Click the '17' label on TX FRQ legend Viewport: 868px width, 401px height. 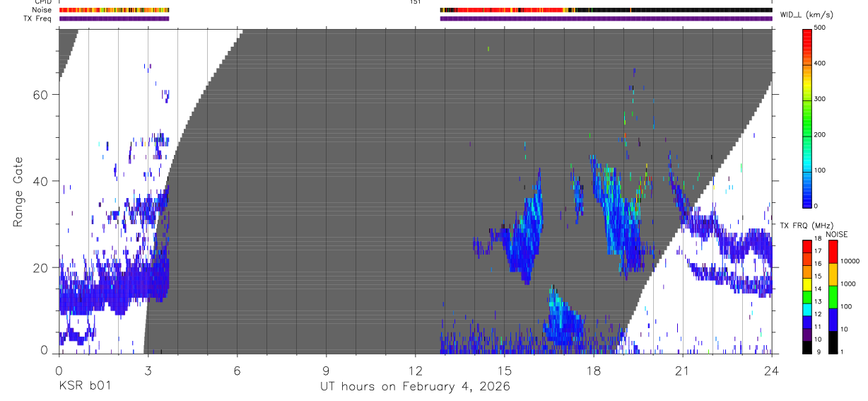pyautogui.click(x=819, y=251)
